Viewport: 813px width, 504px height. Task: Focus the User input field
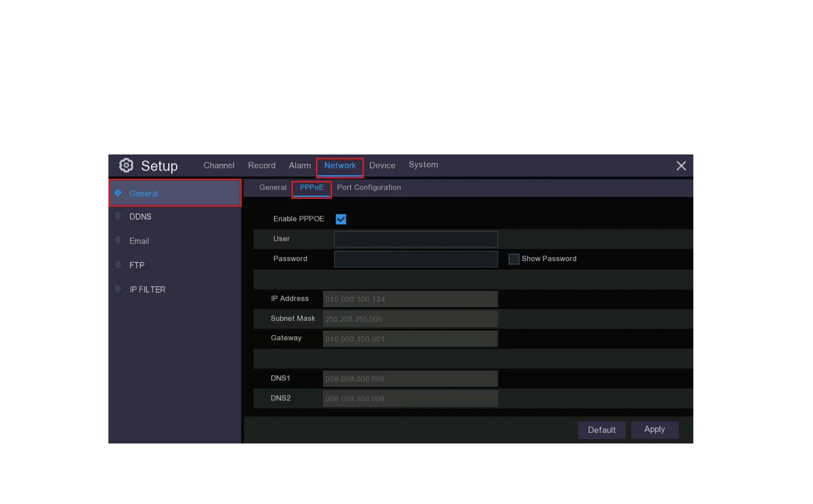click(x=415, y=239)
